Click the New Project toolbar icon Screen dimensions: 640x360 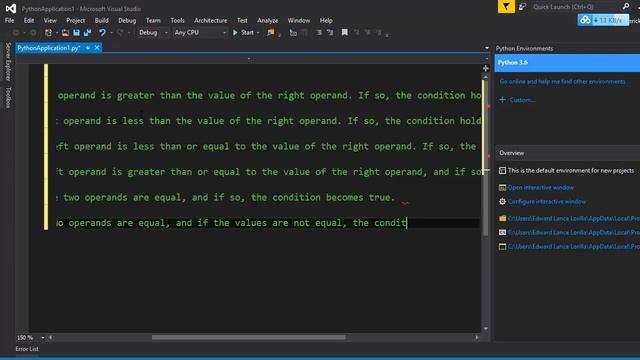(x=49, y=33)
